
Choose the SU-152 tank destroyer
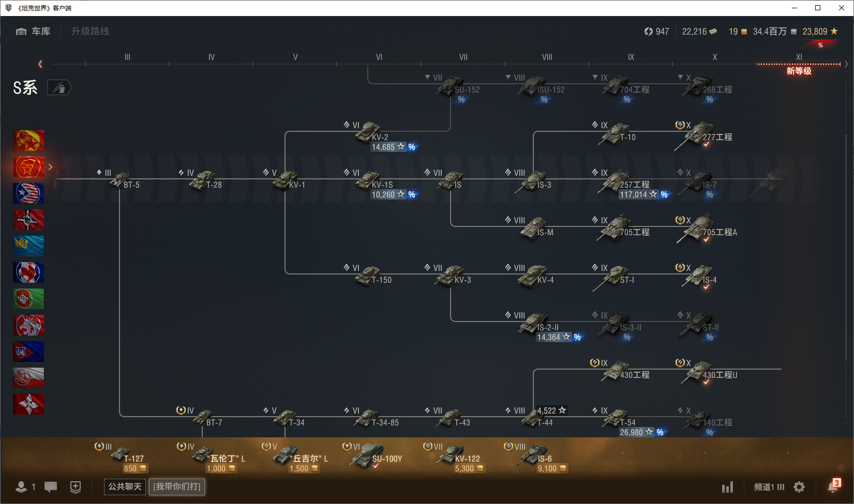point(451,86)
